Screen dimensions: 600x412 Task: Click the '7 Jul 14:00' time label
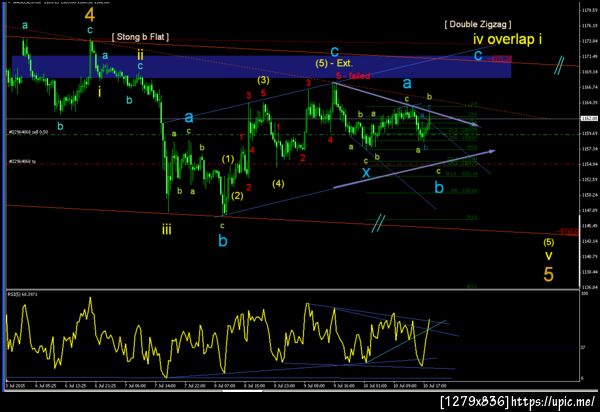pyautogui.click(x=165, y=386)
